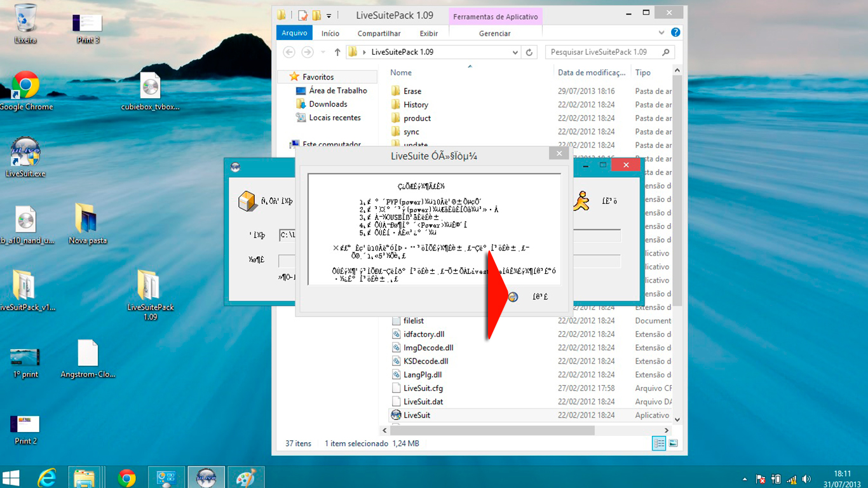Screen dimensions: 868x488
Task: Click the runner icon in the LiveSuit window
Action: (581, 201)
